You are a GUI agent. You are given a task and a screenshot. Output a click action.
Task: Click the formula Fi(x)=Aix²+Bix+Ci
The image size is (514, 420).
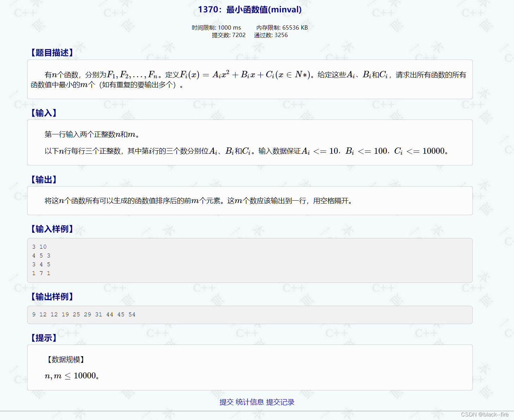pyautogui.click(x=245, y=74)
